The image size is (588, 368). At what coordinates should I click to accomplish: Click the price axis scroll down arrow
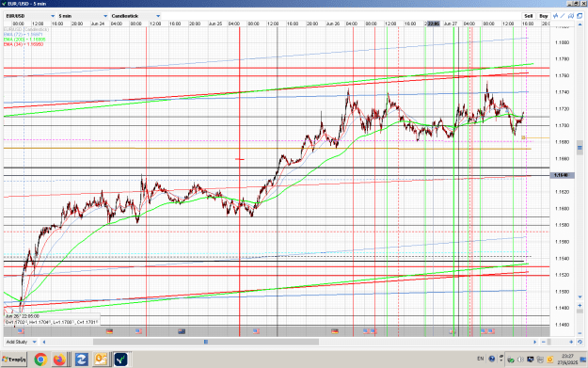[x=580, y=297]
